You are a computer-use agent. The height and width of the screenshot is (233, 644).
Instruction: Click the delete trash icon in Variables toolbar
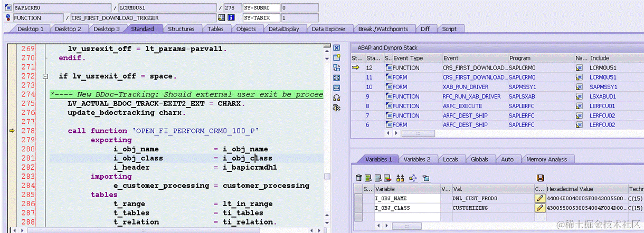click(x=359, y=178)
